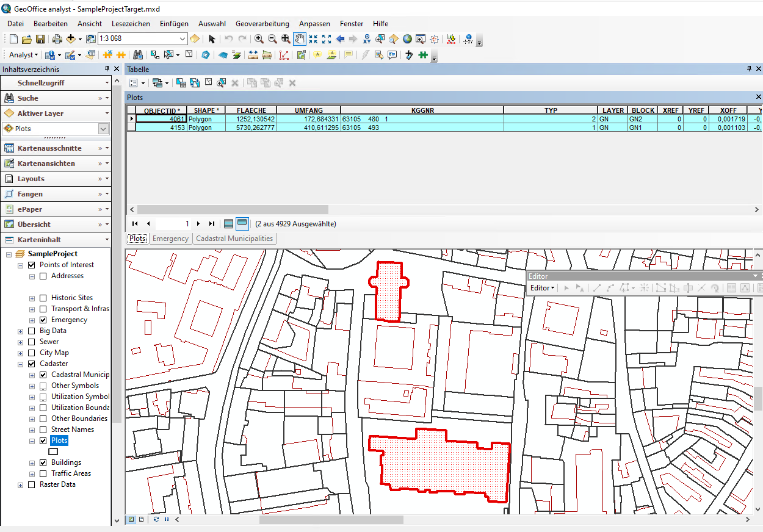Click the Go to XY icon
763x532 pixels.
click(x=366, y=39)
